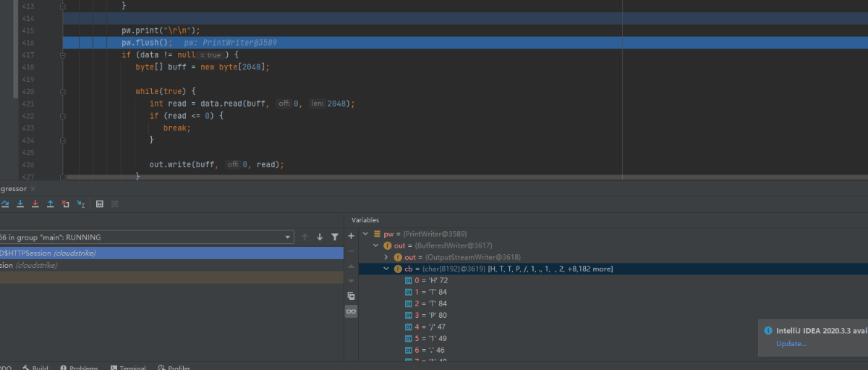Click the Run to Cursor icon
The width and height of the screenshot is (868, 370).
coord(81,204)
